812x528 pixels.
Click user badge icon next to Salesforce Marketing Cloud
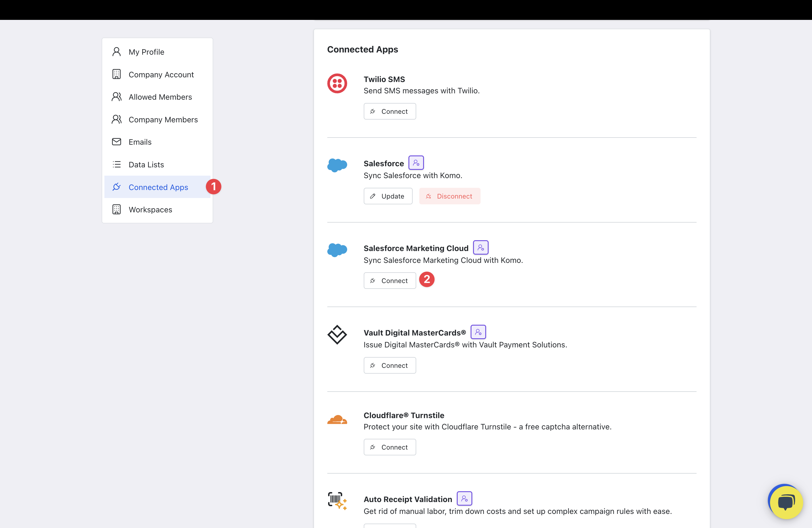point(480,248)
